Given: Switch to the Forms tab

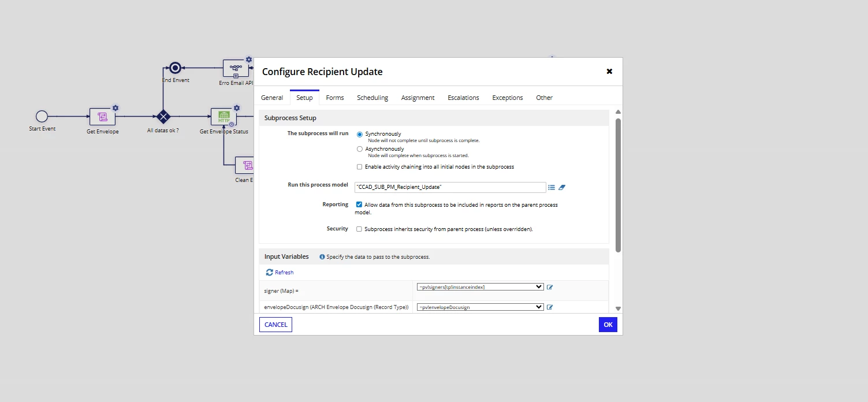Looking at the screenshot, I should pyautogui.click(x=335, y=98).
